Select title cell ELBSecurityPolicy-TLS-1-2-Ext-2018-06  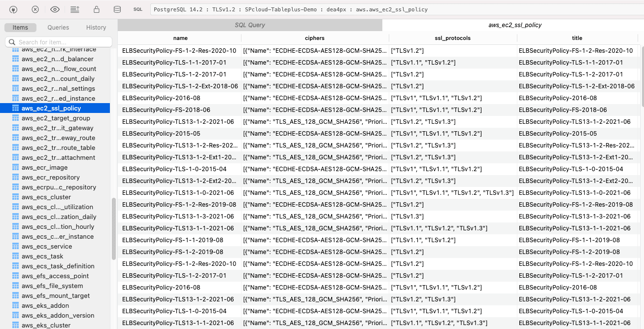[577, 86]
